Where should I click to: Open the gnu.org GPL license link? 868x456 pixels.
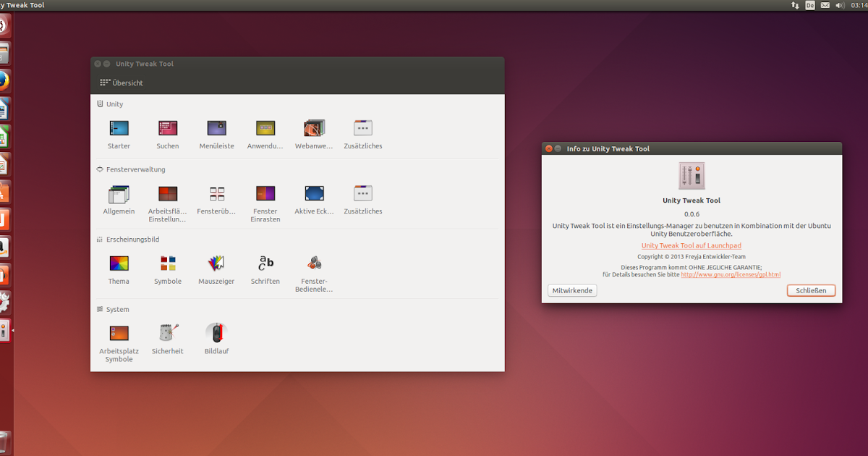[731, 275]
